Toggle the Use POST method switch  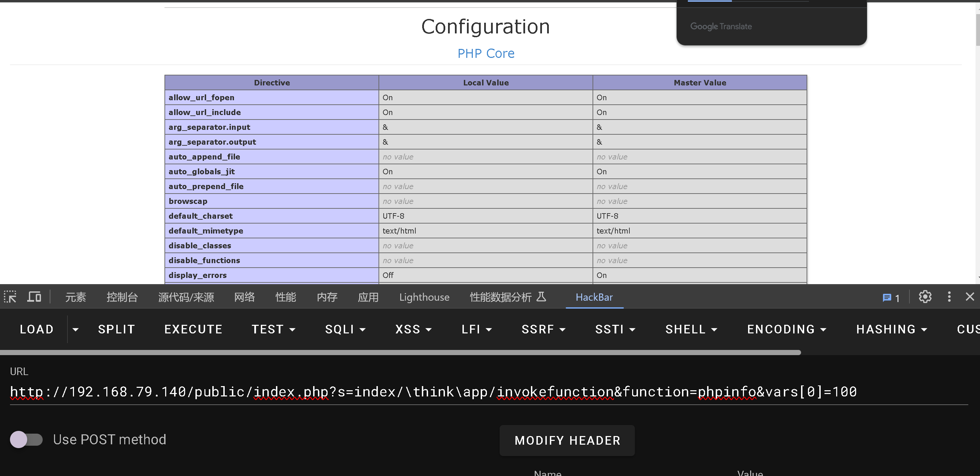point(26,439)
